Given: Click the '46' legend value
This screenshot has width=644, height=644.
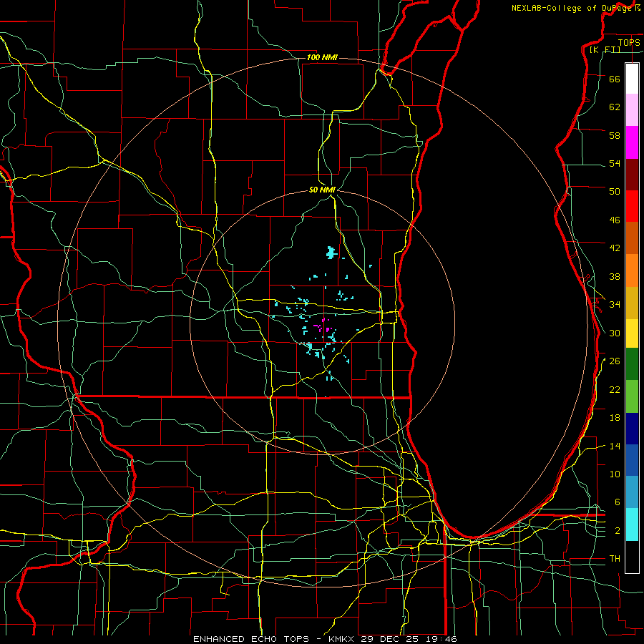Looking at the screenshot, I should 615,220.
